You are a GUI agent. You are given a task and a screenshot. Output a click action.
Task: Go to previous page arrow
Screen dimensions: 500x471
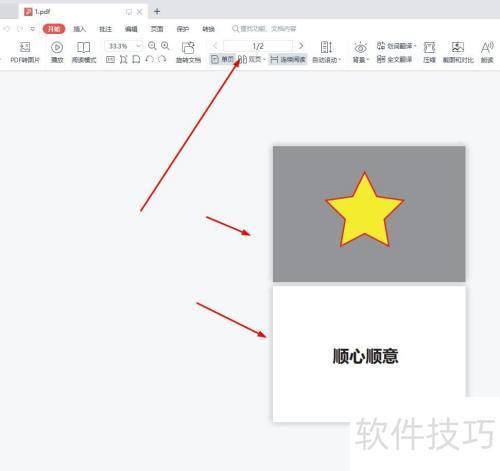(215, 46)
